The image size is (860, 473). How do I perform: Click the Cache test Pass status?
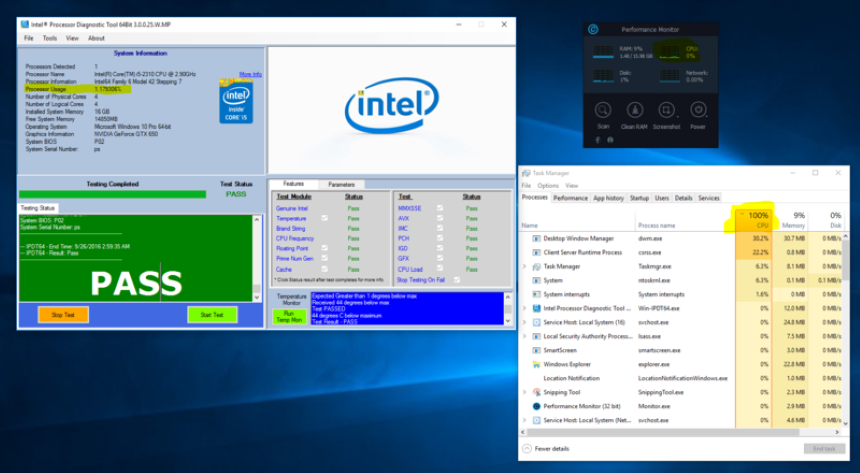(x=353, y=269)
